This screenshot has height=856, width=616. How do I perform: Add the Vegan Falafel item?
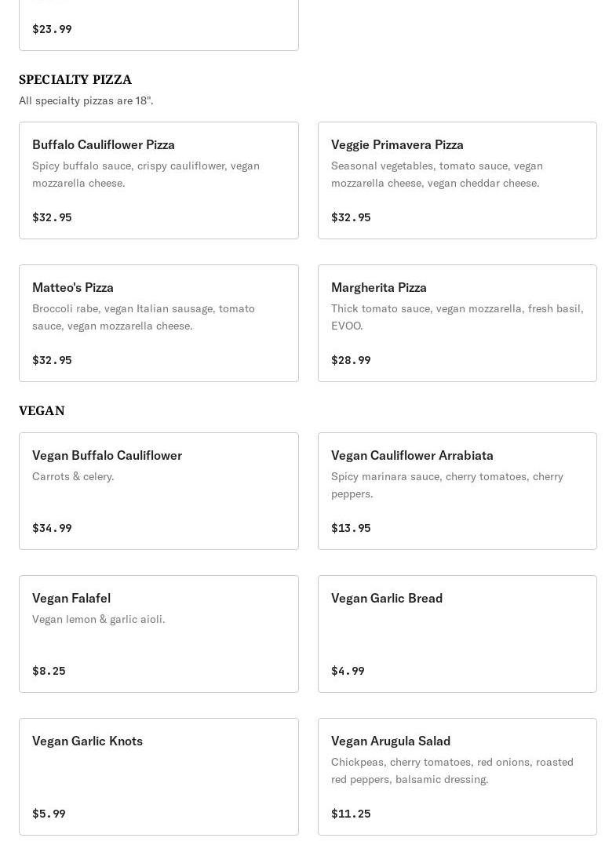[x=159, y=633]
